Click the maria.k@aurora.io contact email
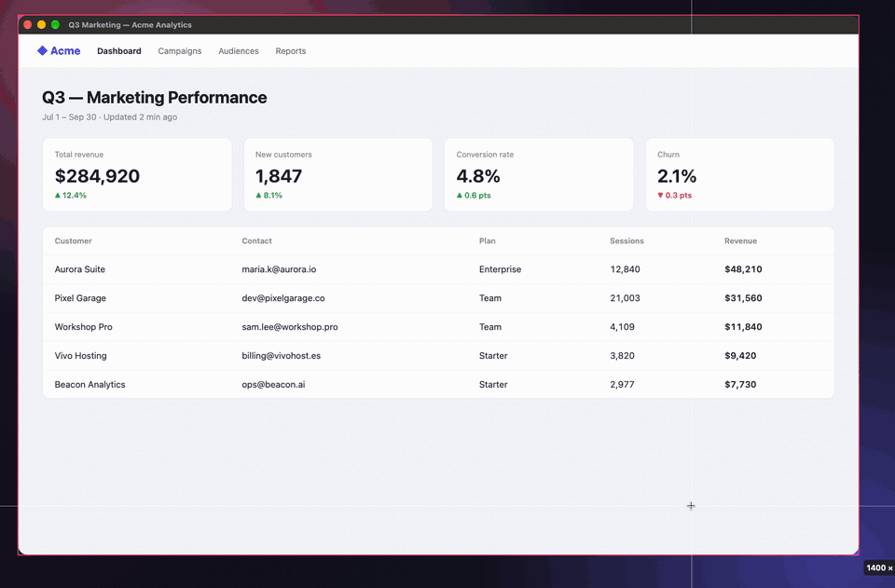This screenshot has height=588, width=895. (279, 269)
